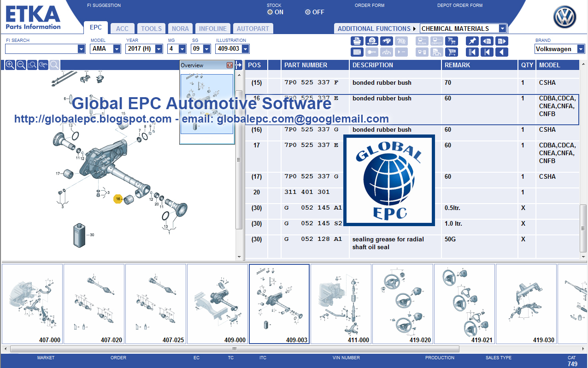Click the panel expand arrow beside POS

click(x=238, y=65)
